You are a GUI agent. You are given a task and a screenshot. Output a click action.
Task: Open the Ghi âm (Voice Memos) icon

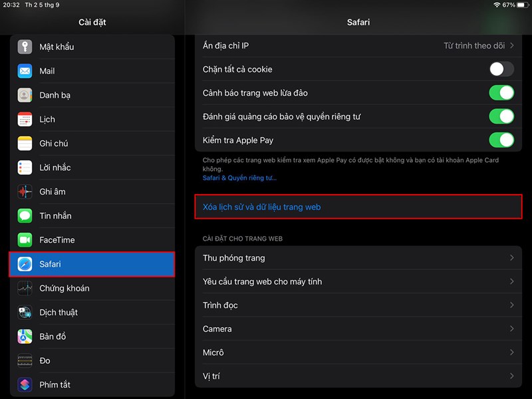tap(25, 192)
